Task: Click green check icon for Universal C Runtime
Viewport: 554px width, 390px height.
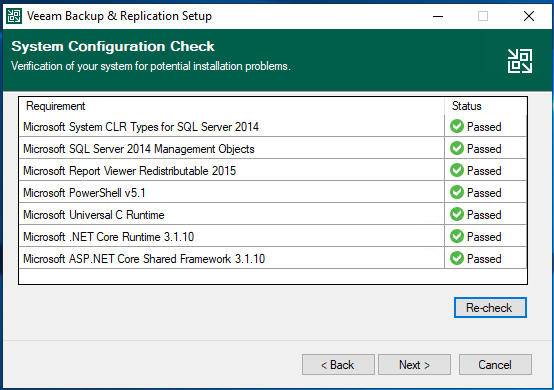Action: pyautogui.click(x=457, y=214)
